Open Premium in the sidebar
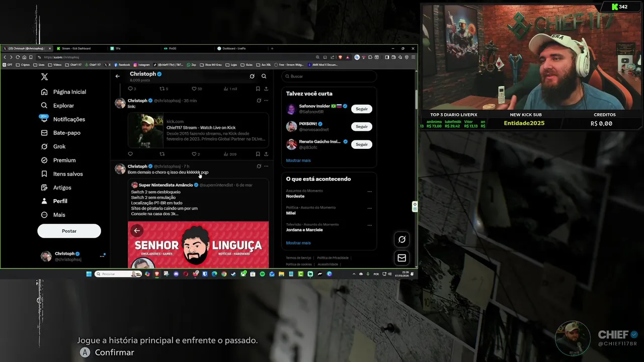Image resolution: width=644 pixels, height=362 pixels. click(58, 160)
